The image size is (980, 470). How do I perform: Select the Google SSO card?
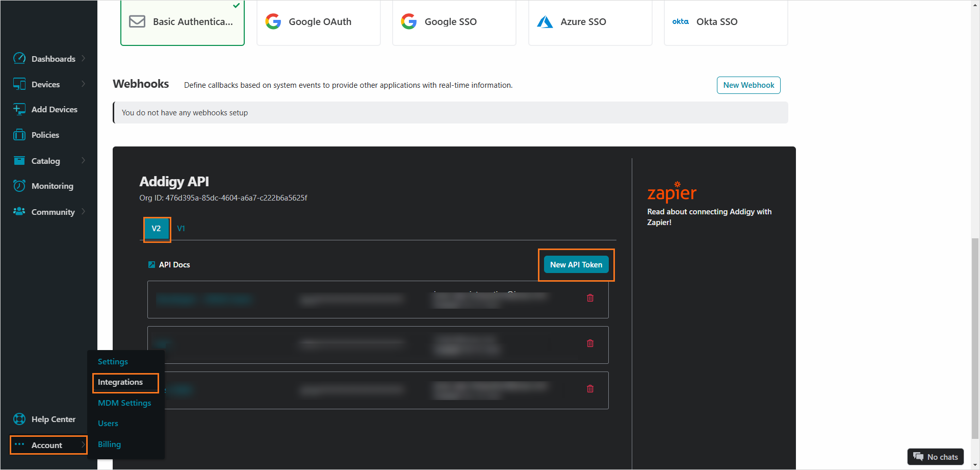point(454,22)
